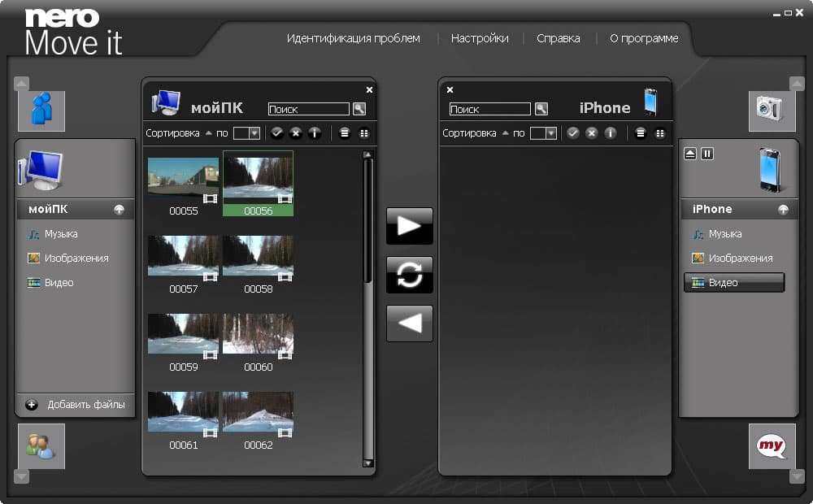Open Изображения under мойПК
Screen dimensions: 813x504
pyautogui.click(x=68, y=259)
